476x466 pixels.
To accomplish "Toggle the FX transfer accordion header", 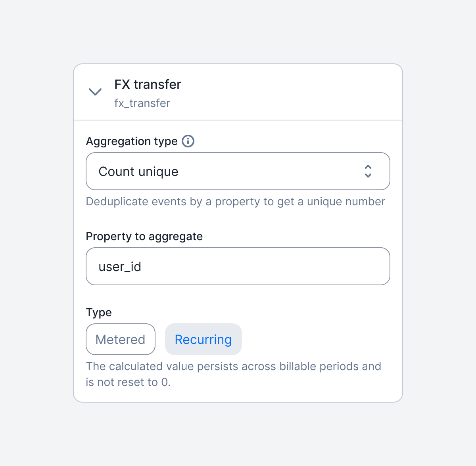I will (238, 92).
